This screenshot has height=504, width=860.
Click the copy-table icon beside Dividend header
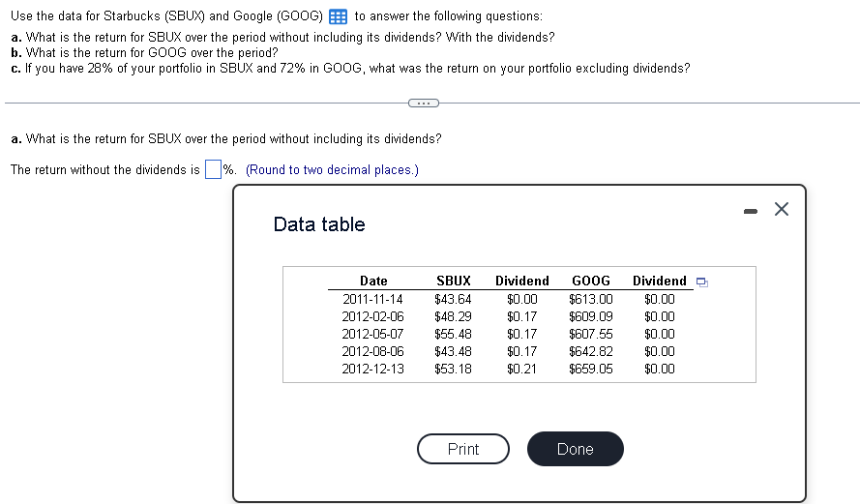(701, 282)
